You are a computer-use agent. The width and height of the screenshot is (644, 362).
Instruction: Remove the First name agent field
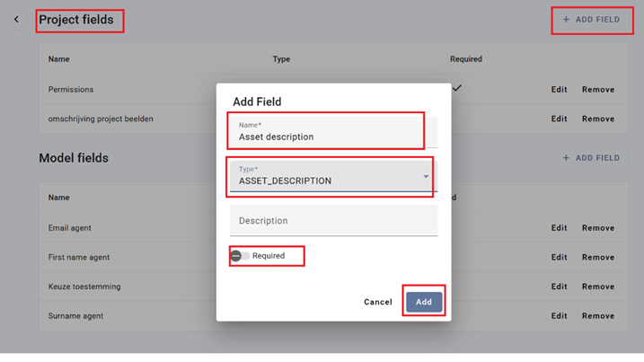pos(598,257)
